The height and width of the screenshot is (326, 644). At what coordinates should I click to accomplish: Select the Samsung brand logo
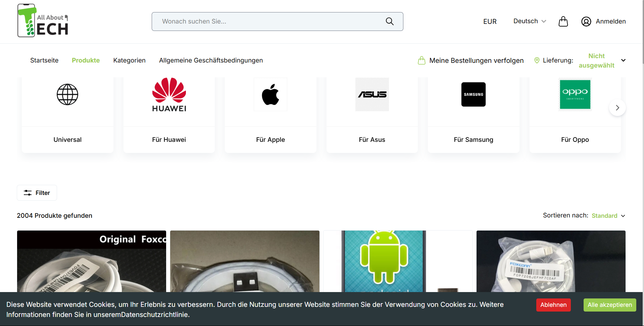pyautogui.click(x=474, y=94)
